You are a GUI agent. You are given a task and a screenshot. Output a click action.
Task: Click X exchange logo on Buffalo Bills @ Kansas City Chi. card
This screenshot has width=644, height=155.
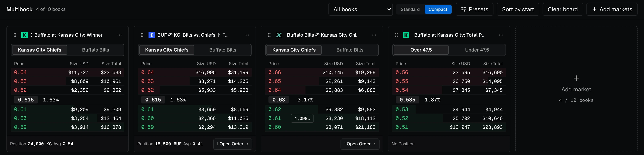pyautogui.click(x=279, y=35)
